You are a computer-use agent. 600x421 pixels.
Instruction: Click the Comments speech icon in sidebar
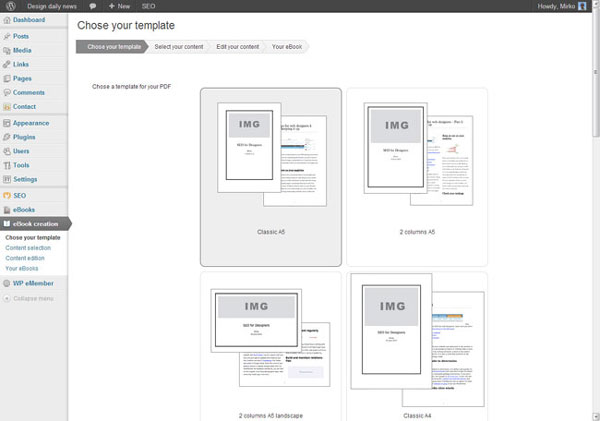point(7,93)
